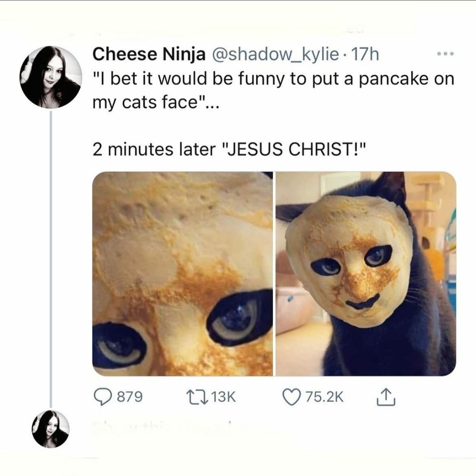Click the small avatar below the tweet

pyautogui.click(x=51, y=428)
